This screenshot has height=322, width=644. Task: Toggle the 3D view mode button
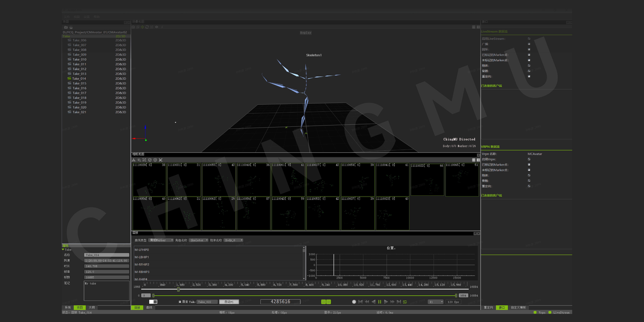tap(329, 302)
